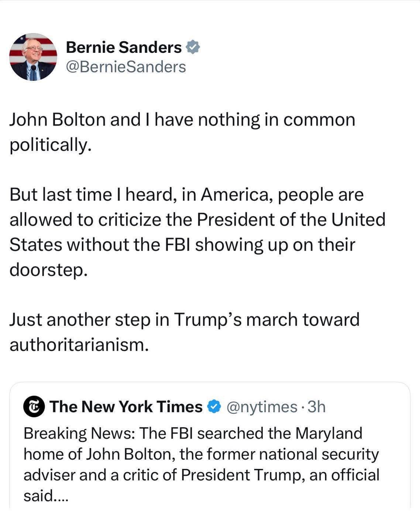
Task: Select The New York Times account name
Action: [126, 407]
